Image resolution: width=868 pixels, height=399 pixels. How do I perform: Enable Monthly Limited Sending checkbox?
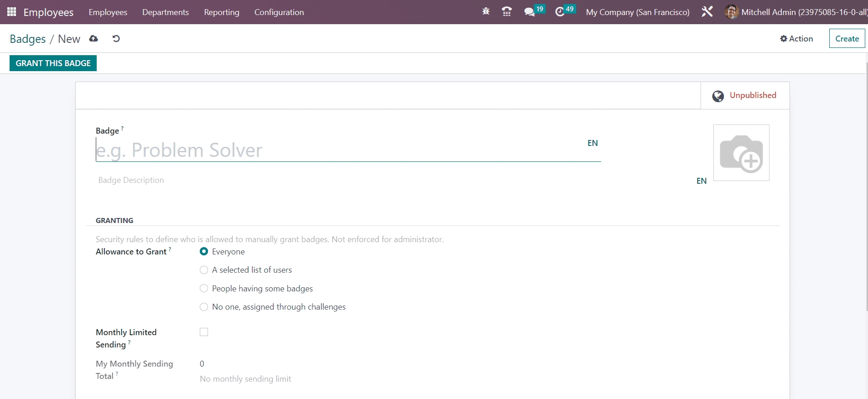(204, 332)
